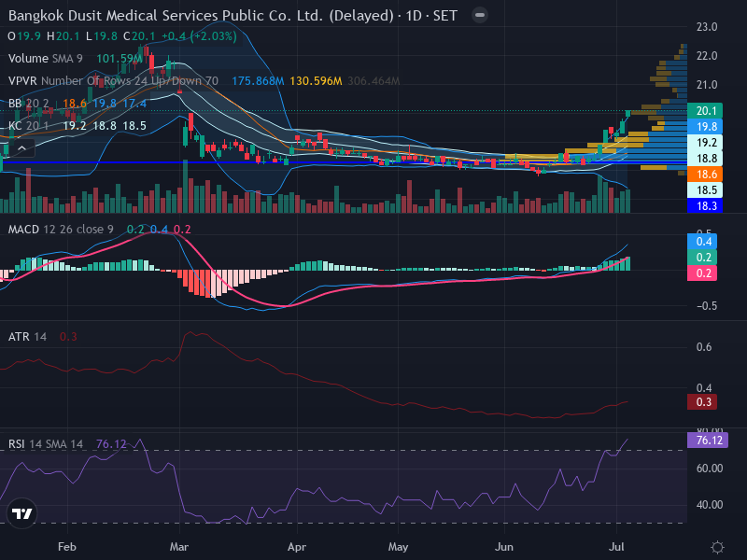The width and height of the screenshot is (747, 560).
Task: Select the ATR 14 indicator legend
Action: pos(27,337)
